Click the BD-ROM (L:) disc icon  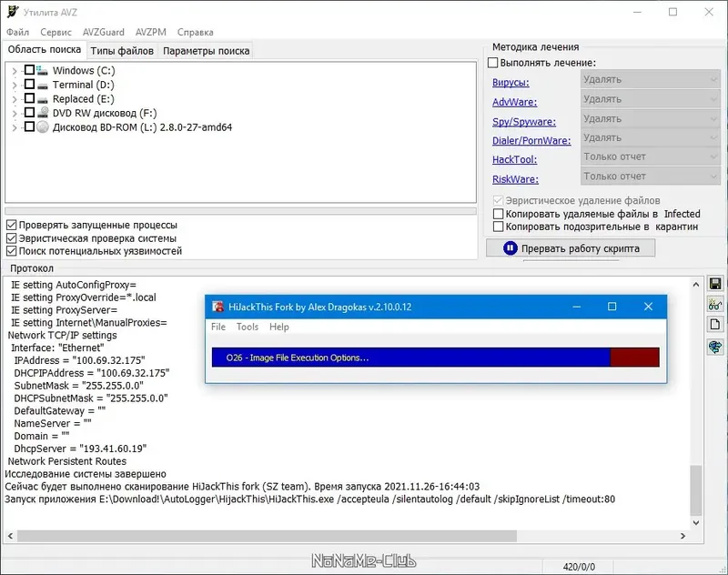[x=43, y=126]
